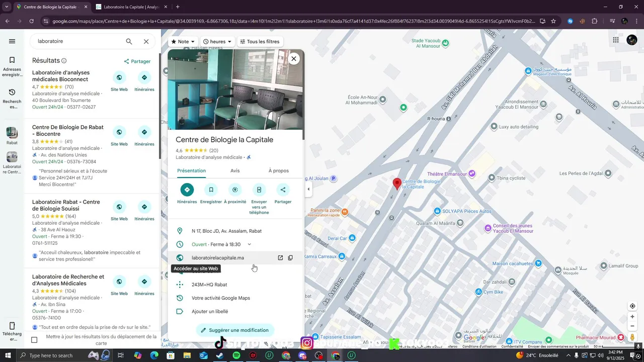The width and height of the screenshot is (644, 362).
Task: Get Itinéraires for Bioconnect laboratory
Action: (144, 82)
